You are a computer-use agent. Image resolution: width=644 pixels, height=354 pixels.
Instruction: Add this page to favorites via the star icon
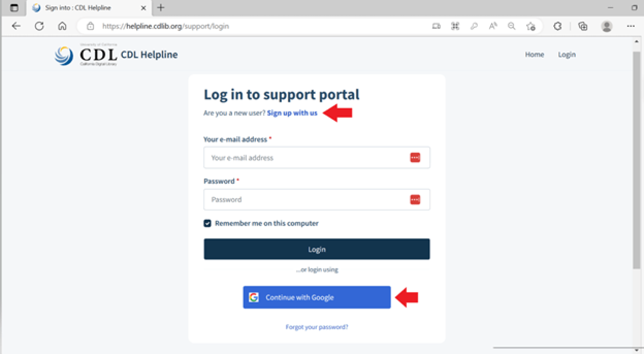pos(530,26)
